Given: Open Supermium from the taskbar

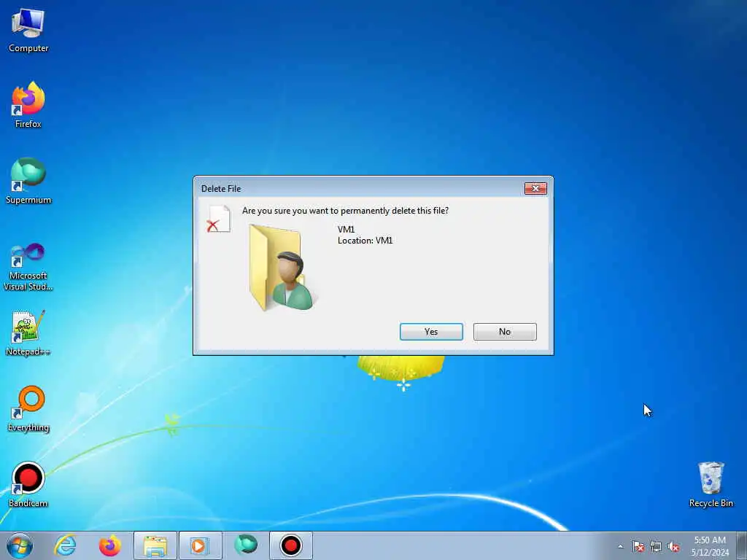Looking at the screenshot, I should point(246,545).
